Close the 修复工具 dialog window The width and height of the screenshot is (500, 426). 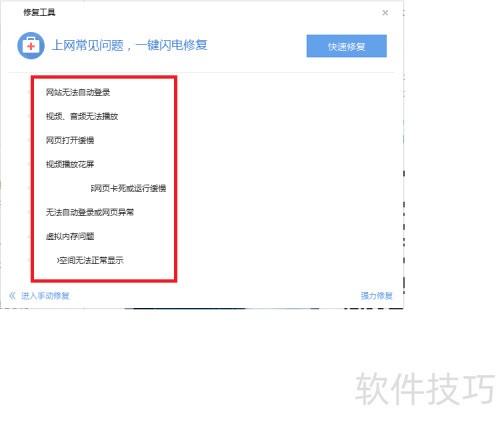(x=385, y=13)
